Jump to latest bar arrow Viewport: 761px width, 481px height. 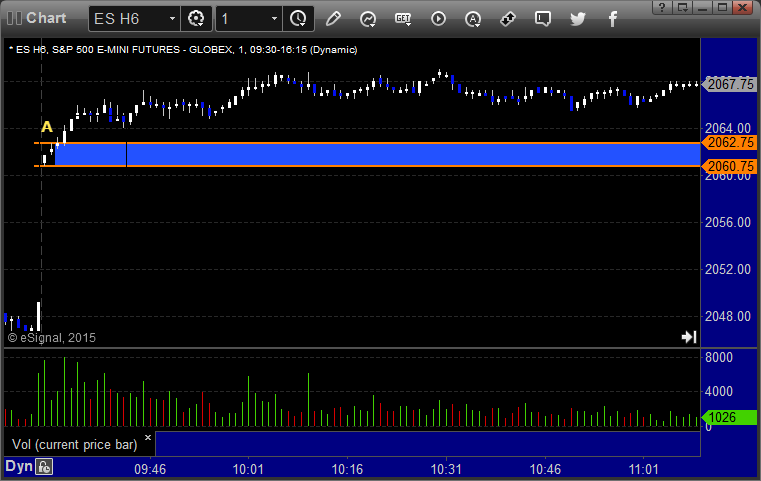(x=689, y=337)
